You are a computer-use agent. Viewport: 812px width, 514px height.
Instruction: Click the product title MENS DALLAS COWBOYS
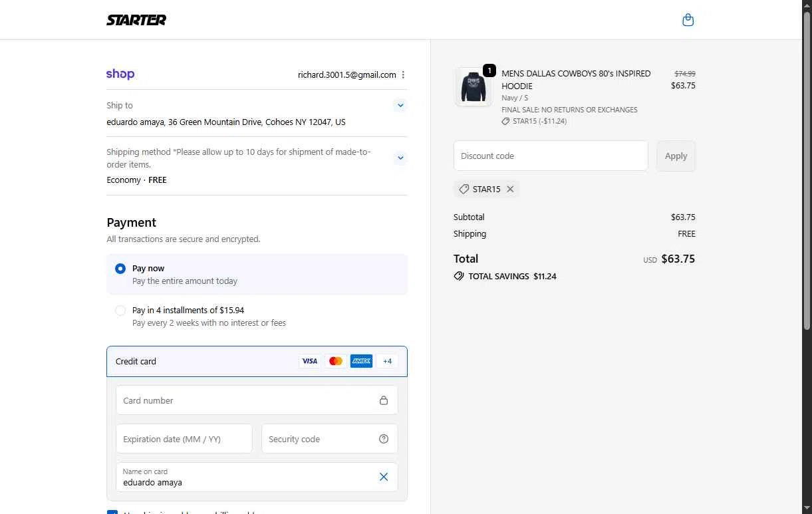[576, 80]
